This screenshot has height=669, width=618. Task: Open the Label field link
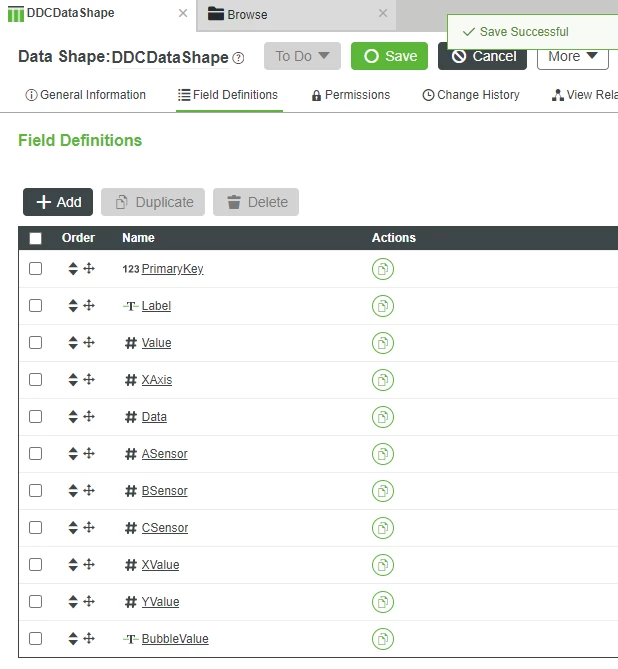[156, 305]
